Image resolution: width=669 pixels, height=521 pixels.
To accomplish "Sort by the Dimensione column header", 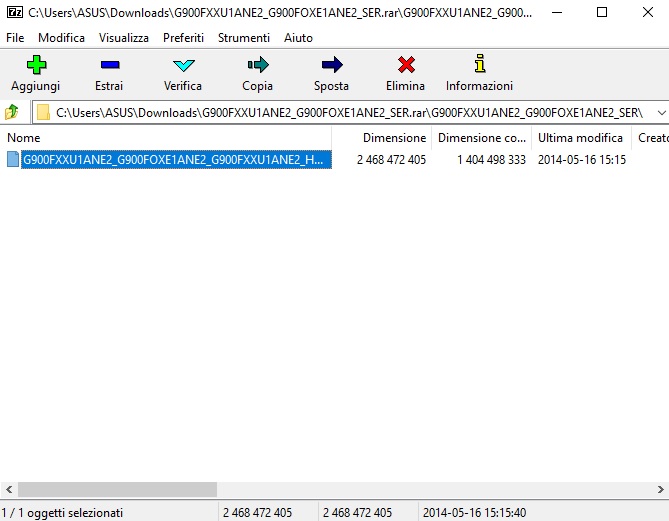I will 382,137.
